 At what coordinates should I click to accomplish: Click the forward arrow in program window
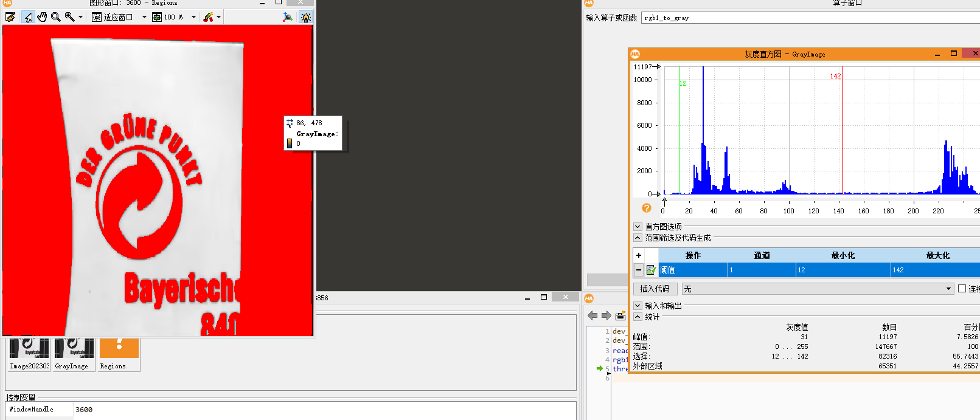pyautogui.click(x=606, y=315)
